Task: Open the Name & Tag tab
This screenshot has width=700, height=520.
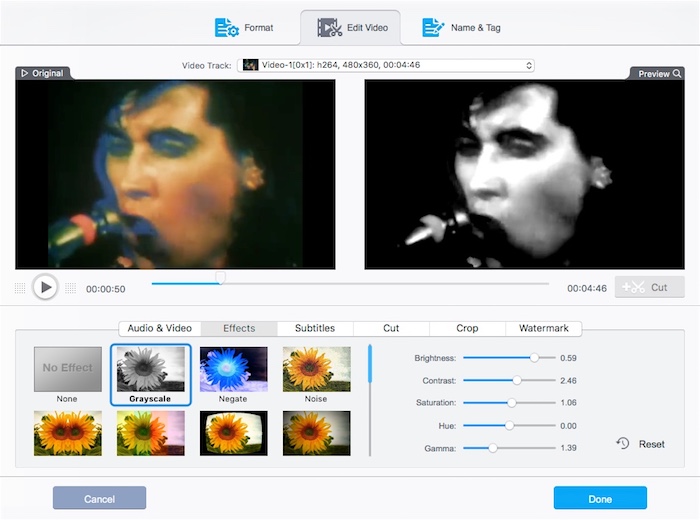Action: [462, 28]
